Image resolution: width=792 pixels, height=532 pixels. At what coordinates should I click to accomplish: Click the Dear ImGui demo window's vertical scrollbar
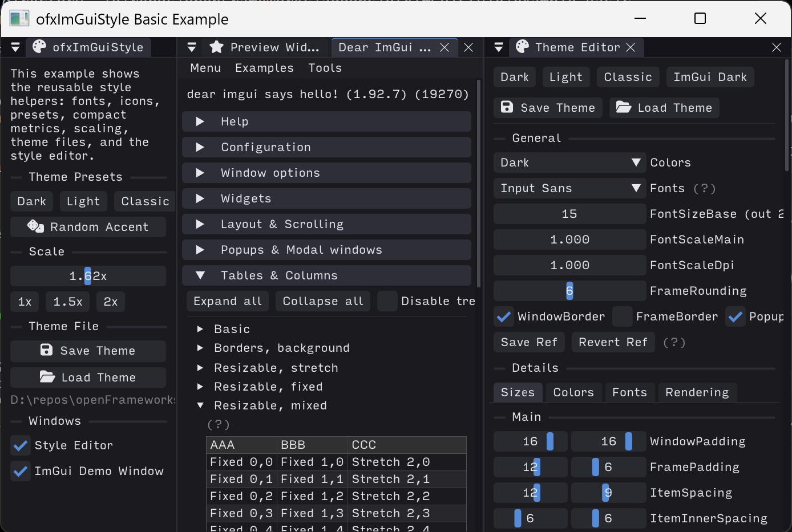tap(479, 184)
